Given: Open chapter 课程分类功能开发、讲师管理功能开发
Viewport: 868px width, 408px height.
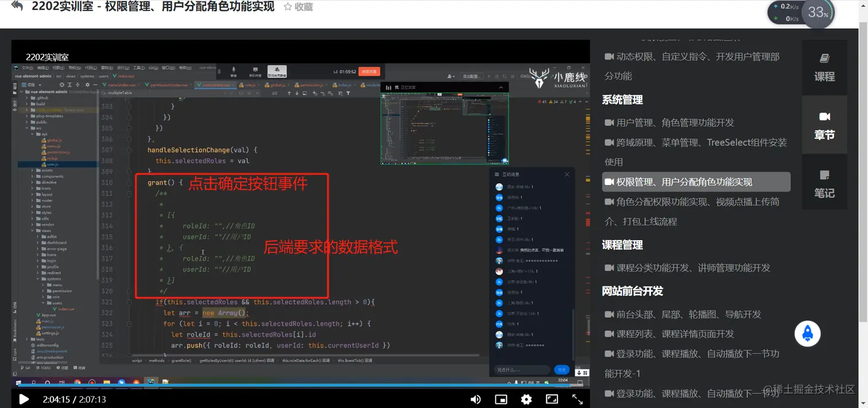Looking at the screenshot, I should coord(687,268).
